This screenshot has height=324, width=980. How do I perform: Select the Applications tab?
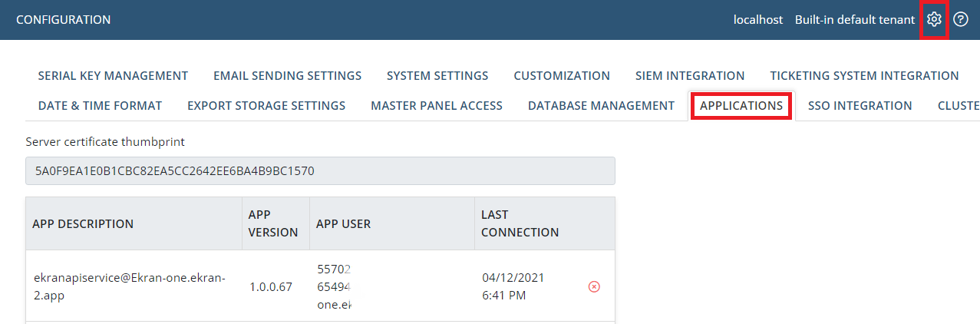tap(741, 105)
